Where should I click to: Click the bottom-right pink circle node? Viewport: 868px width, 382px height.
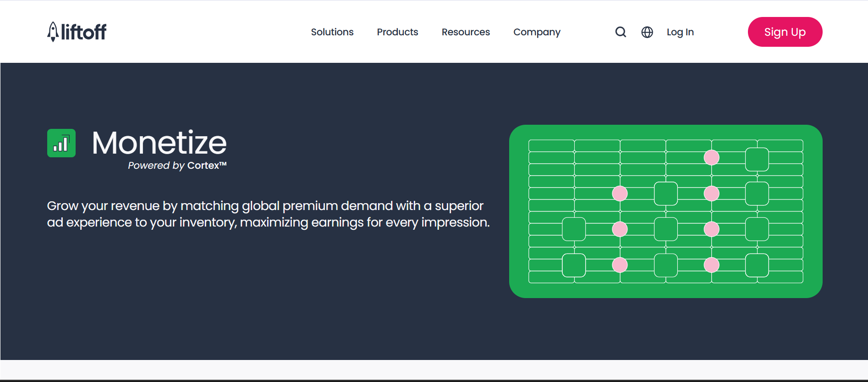(711, 265)
